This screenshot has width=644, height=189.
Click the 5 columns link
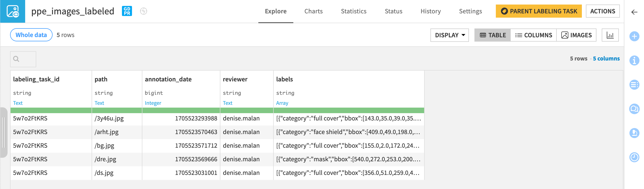coord(606,58)
